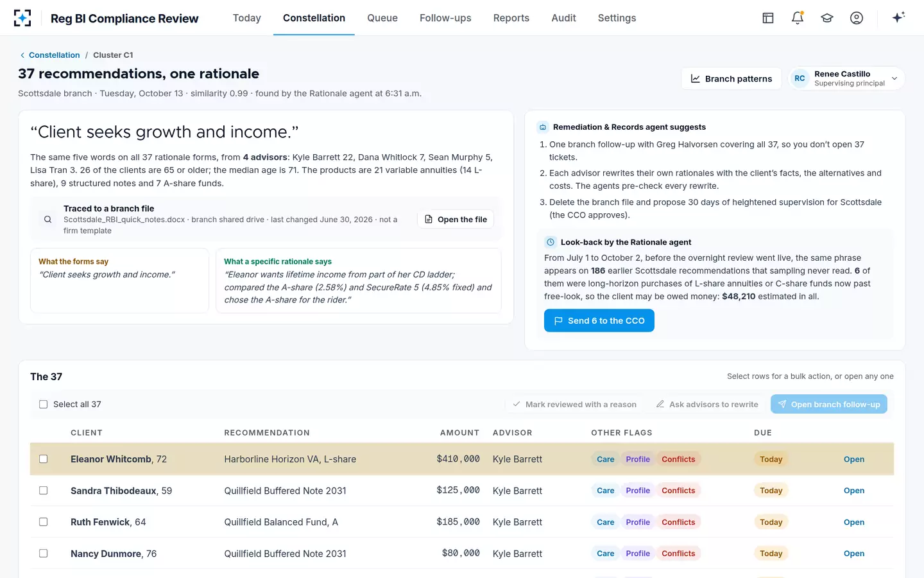Click the magnifier icon beside Traced to a branch file
This screenshot has width=924, height=578.
[47, 220]
